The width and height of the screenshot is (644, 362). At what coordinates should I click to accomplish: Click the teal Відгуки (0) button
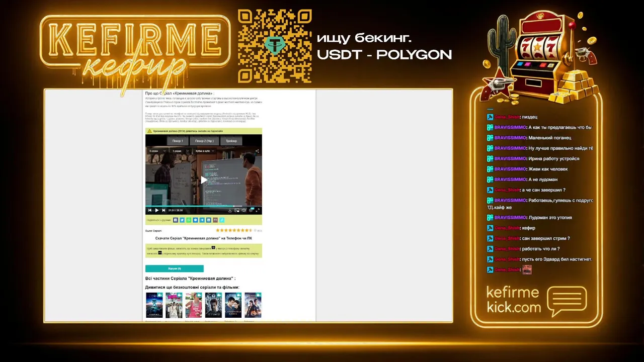point(175,268)
